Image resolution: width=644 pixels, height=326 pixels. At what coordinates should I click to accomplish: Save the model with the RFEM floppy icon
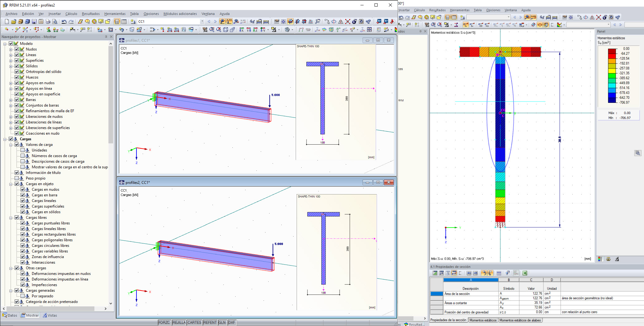(x=34, y=22)
